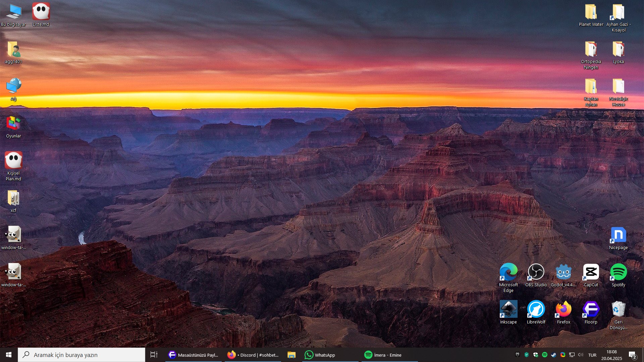The image size is (644, 362).
Task: Click the Windows Security tray icon
Action: click(x=536, y=355)
